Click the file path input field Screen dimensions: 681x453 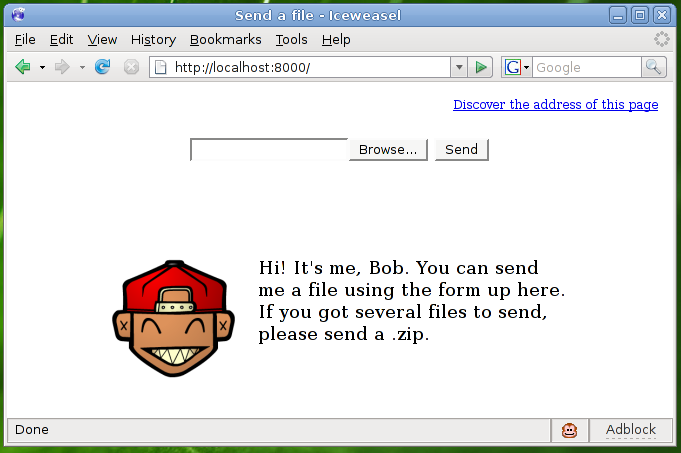click(269, 149)
